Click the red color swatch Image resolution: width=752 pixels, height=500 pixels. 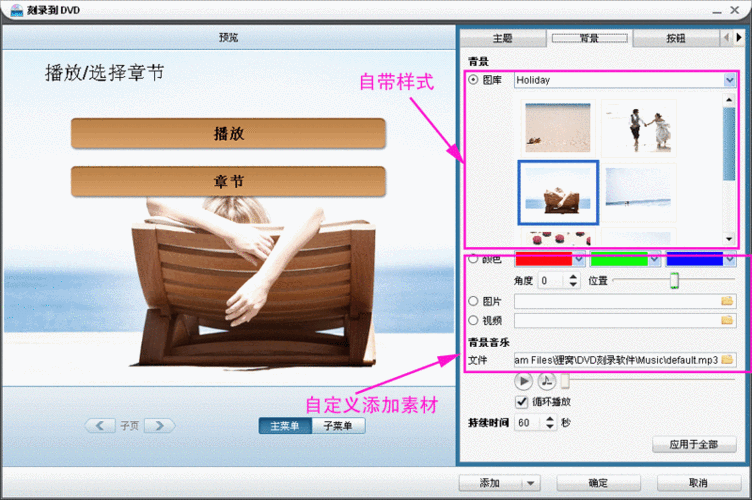(544, 259)
